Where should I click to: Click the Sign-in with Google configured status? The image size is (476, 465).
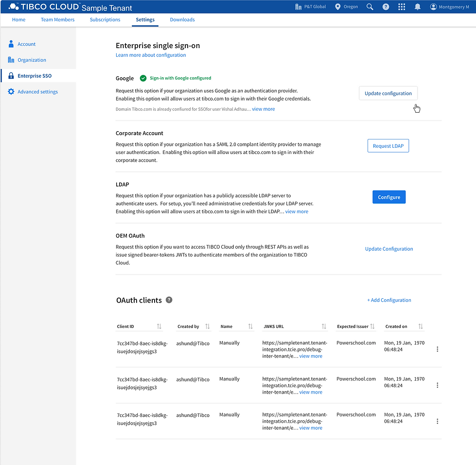(x=180, y=78)
